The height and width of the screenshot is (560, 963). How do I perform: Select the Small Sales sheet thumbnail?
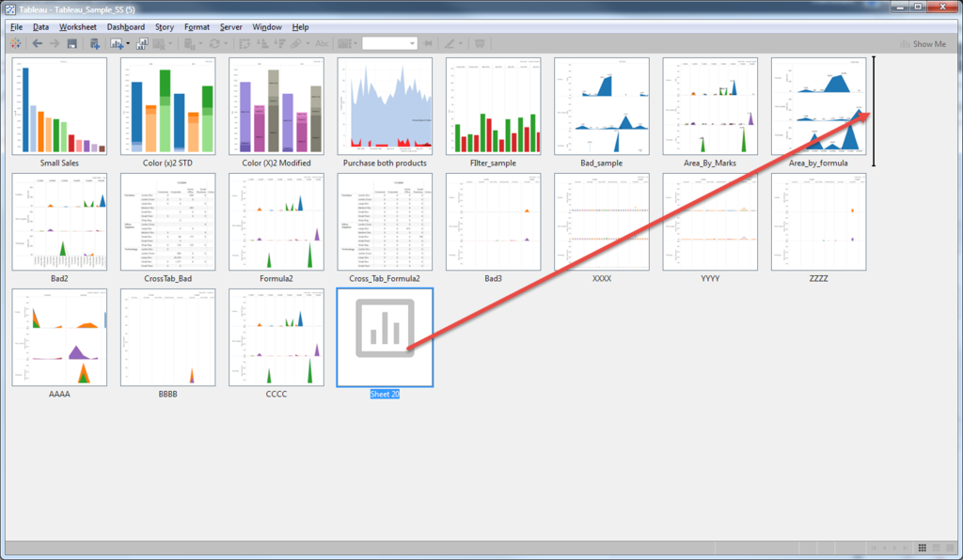59,106
